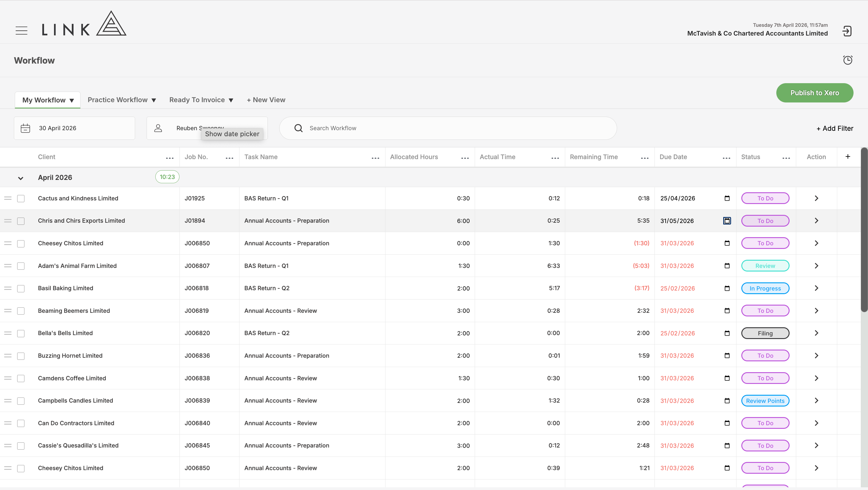The height and width of the screenshot is (490, 868).
Task: Open date picker for Chris and Chirs Exports row
Action: 727,221
